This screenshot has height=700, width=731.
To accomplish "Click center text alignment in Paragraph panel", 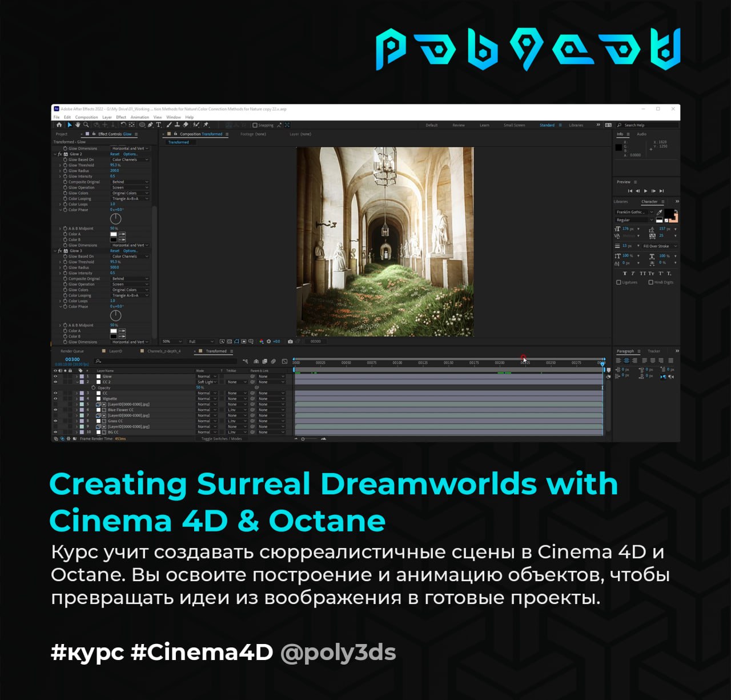I will click(x=626, y=360).
